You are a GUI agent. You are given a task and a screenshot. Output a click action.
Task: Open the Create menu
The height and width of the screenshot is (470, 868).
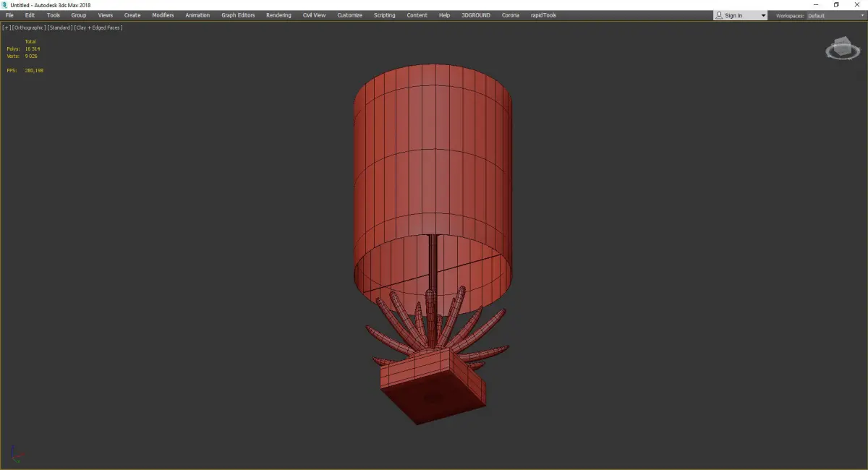coord(132,15)
